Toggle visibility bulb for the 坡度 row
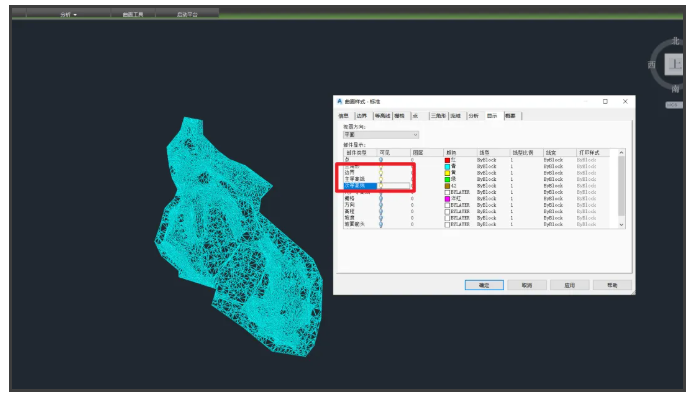 click(381, 218)
